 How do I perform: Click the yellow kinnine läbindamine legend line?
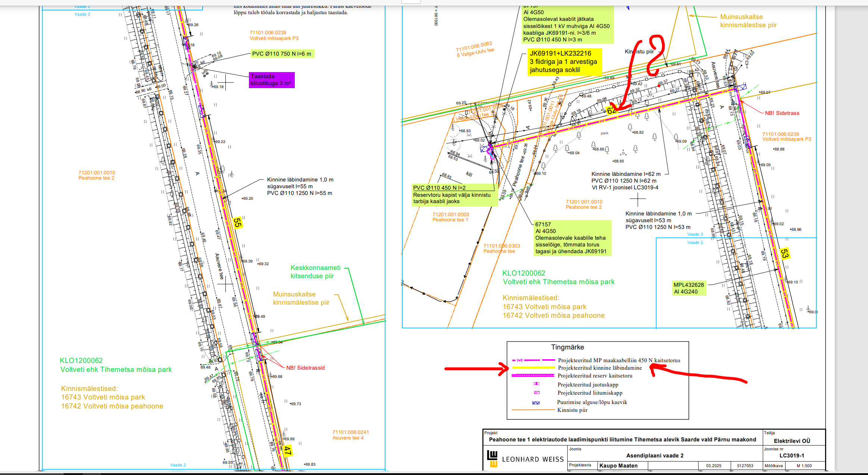(534, 368)
